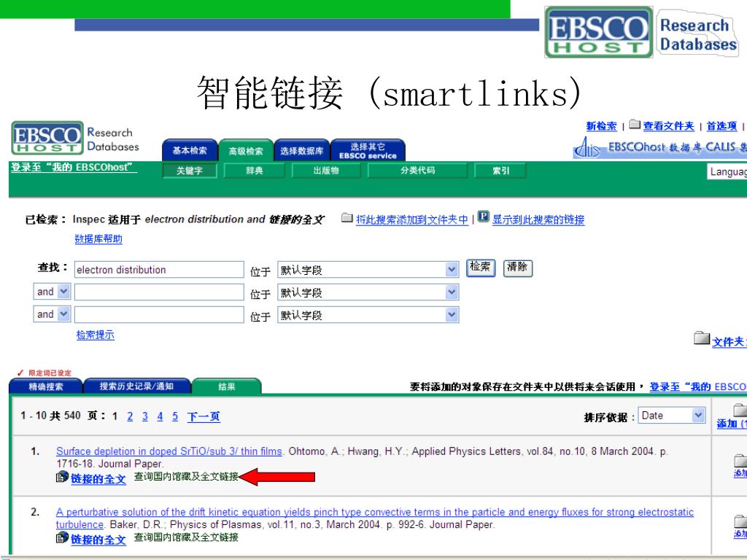Click the third empty search field
Image resolution: width=747 pixels, height=560 pixels.
[159, 314]
